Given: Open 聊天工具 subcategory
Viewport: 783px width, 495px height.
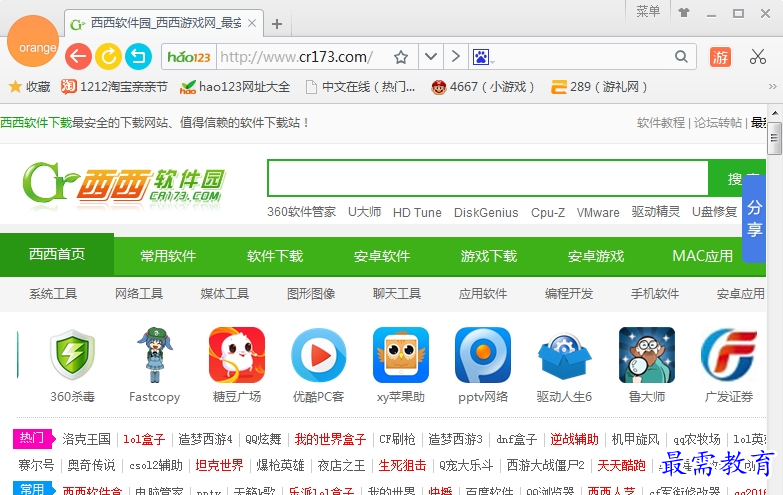Looking at the screenshot, I should [396, 294].
